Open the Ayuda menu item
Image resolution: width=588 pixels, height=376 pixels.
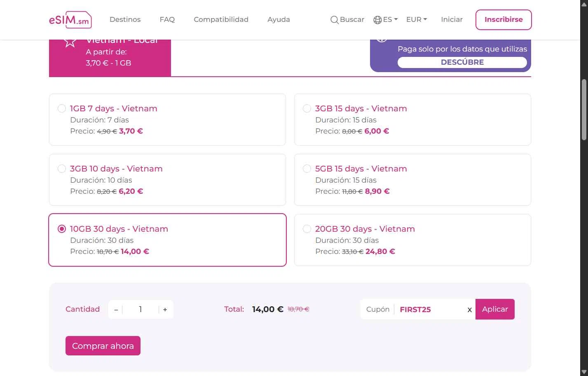[279, 19]
